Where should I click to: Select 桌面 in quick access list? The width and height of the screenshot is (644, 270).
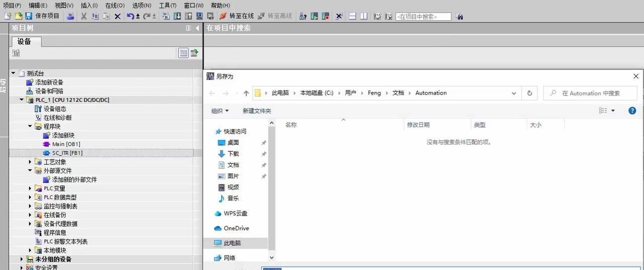[x=233, y=142]
